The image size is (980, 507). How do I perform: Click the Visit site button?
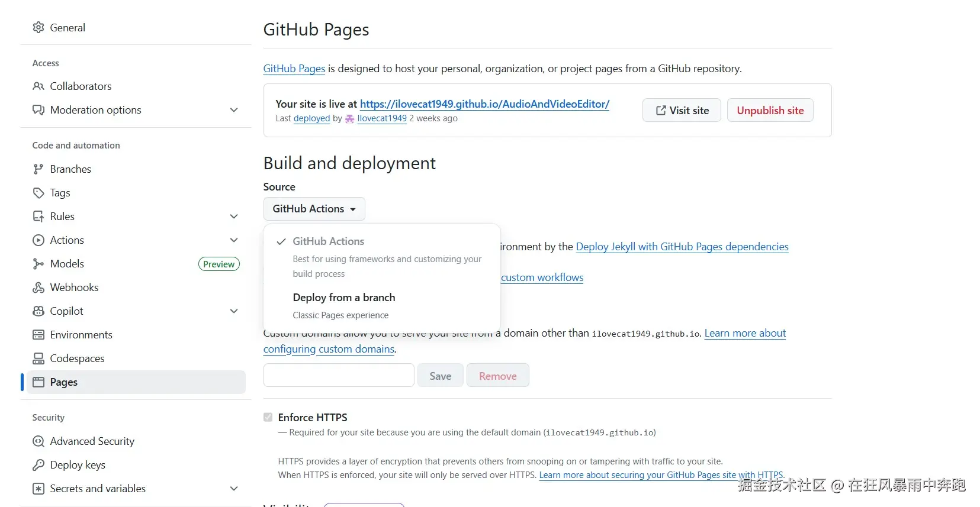click(x=682, y=111)
